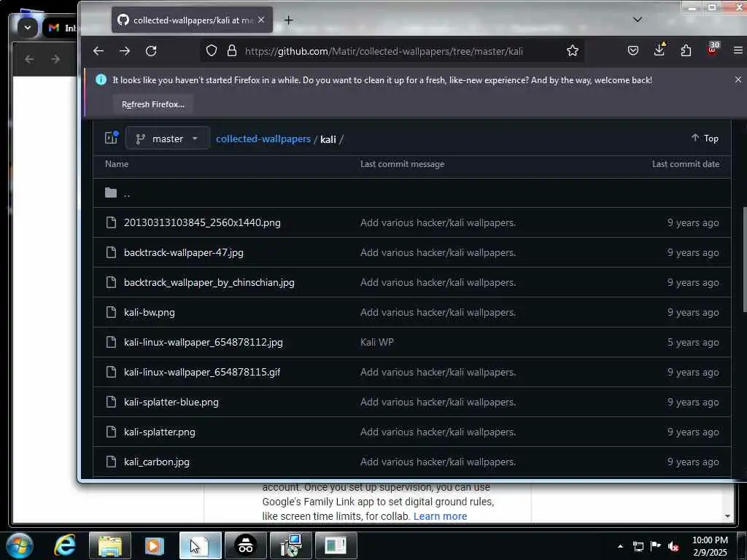
Task: Click file icon beside kali-splatter.png
Action: point(111,432)
